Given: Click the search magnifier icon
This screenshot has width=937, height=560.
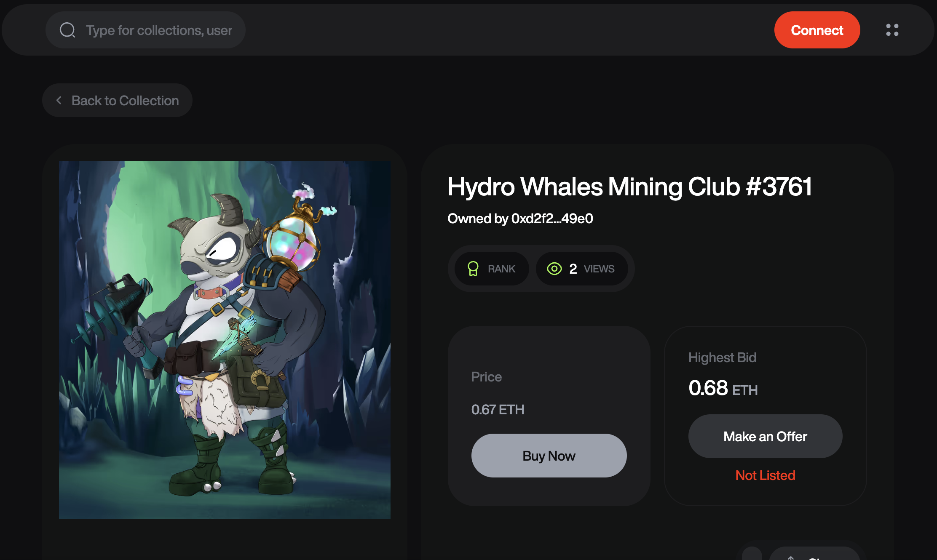Looking at the screenshot, I should [x=67, y=30].
